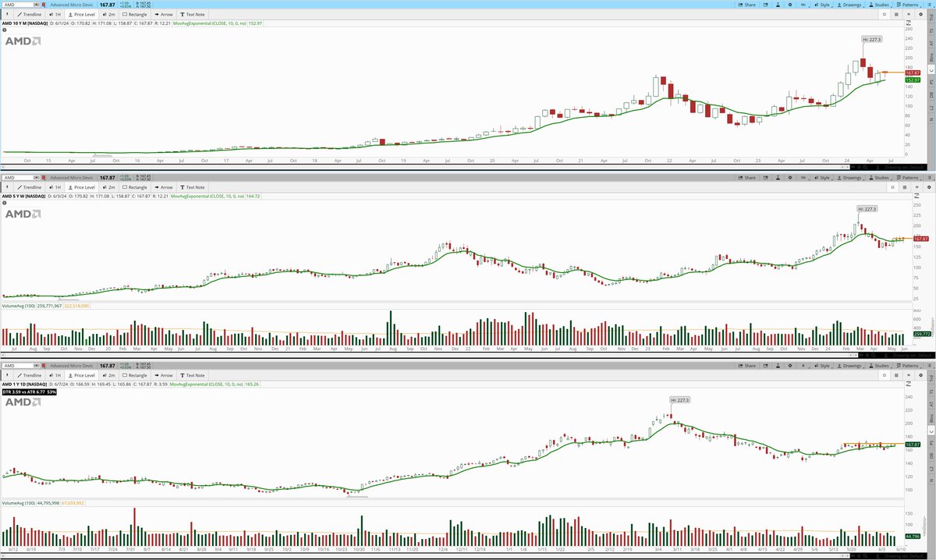Open Patterns dropdown in middle chart header
This screenshot has width=936, height=560.
point(909,177)
